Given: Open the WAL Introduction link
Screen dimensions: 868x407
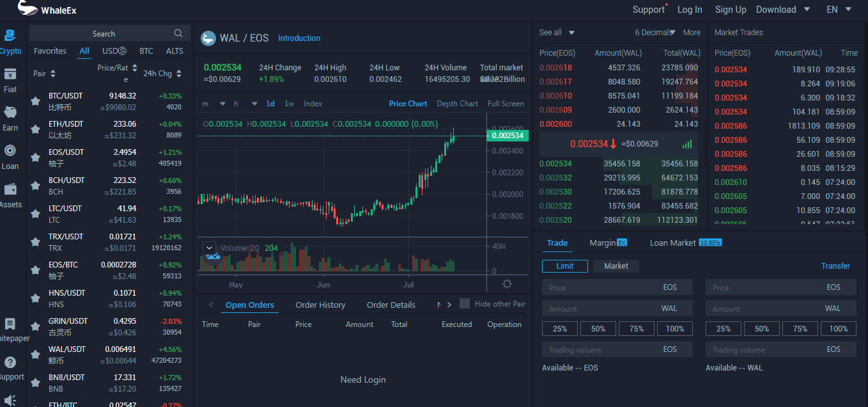Looking at the screenshot, I should 299,38.
